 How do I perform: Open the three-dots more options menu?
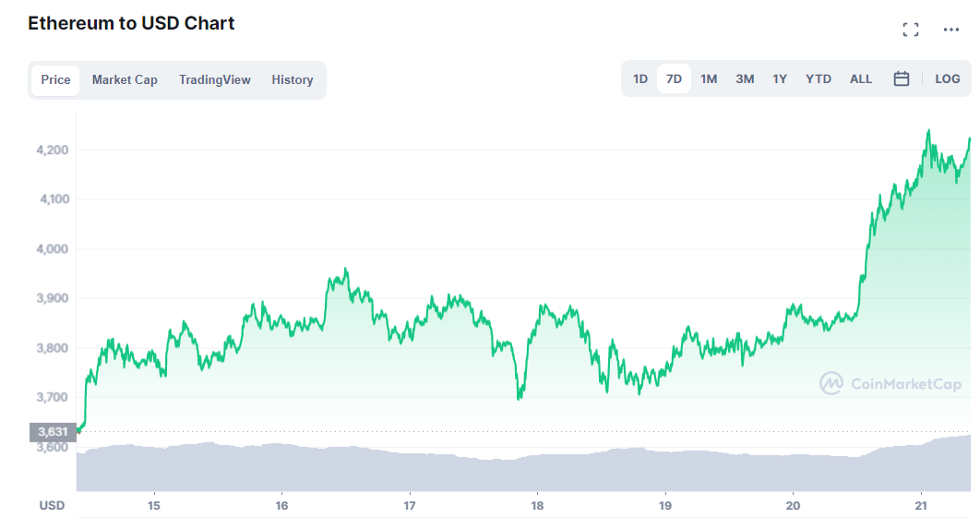pos(950,30)
